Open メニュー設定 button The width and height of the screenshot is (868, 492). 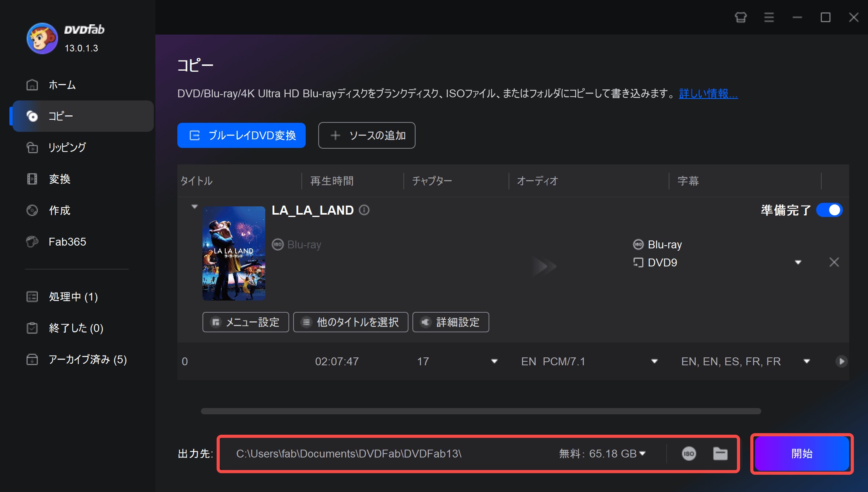pos(246,322)
